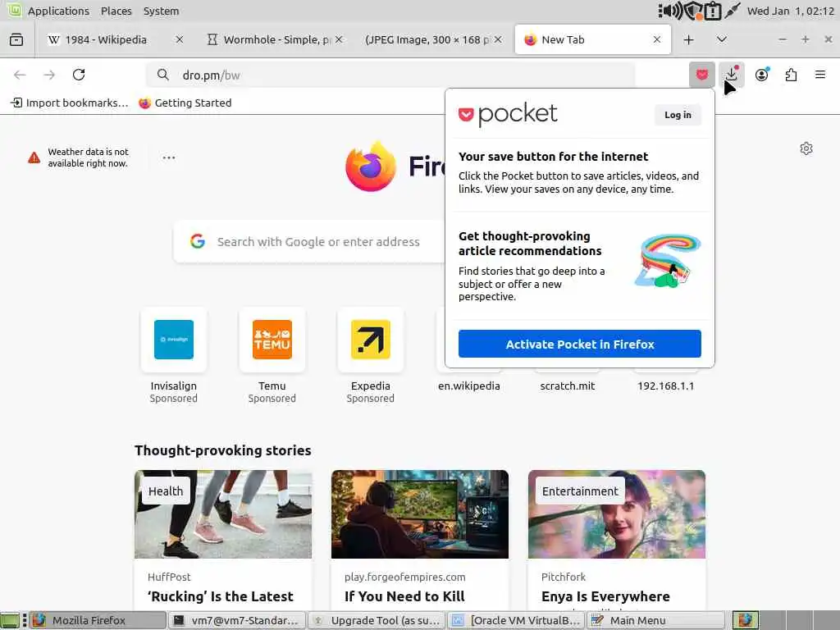Switch to JPEG Image 300 × 168 tab

pyautogui.click(x=427, y=39)
